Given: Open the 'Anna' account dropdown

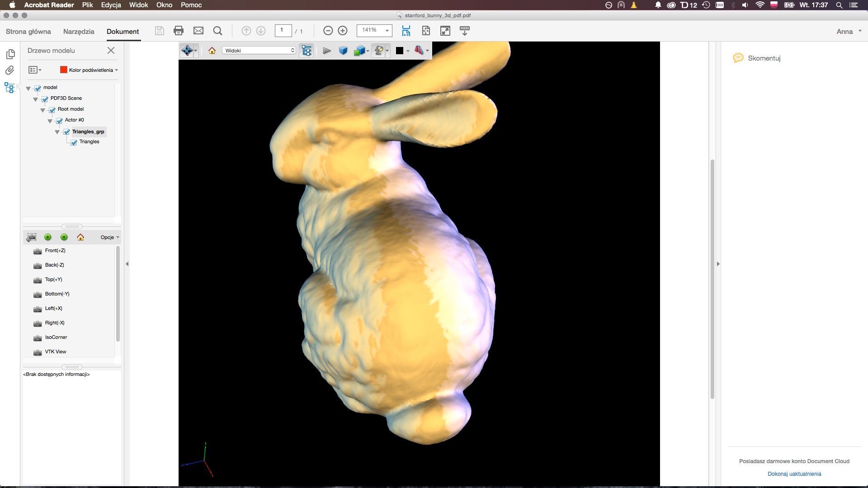Looking at the screenshot, I should (849, 31).
